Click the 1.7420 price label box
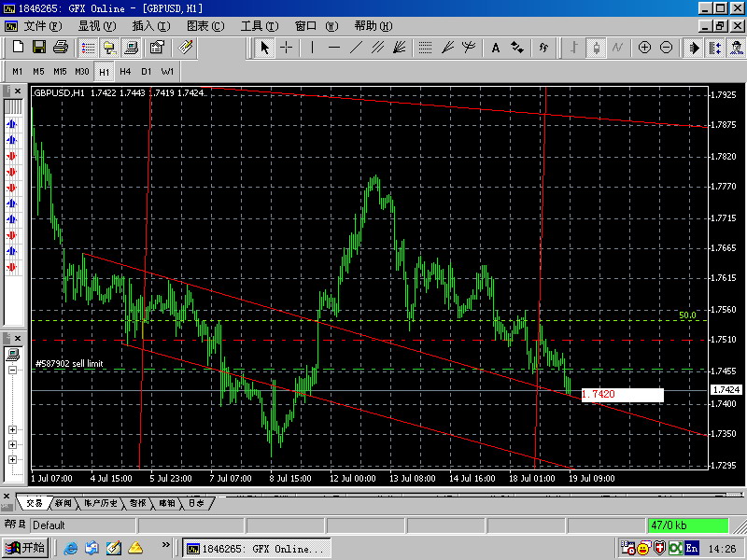Screen dimensions: 747x560 click(622, 395)
